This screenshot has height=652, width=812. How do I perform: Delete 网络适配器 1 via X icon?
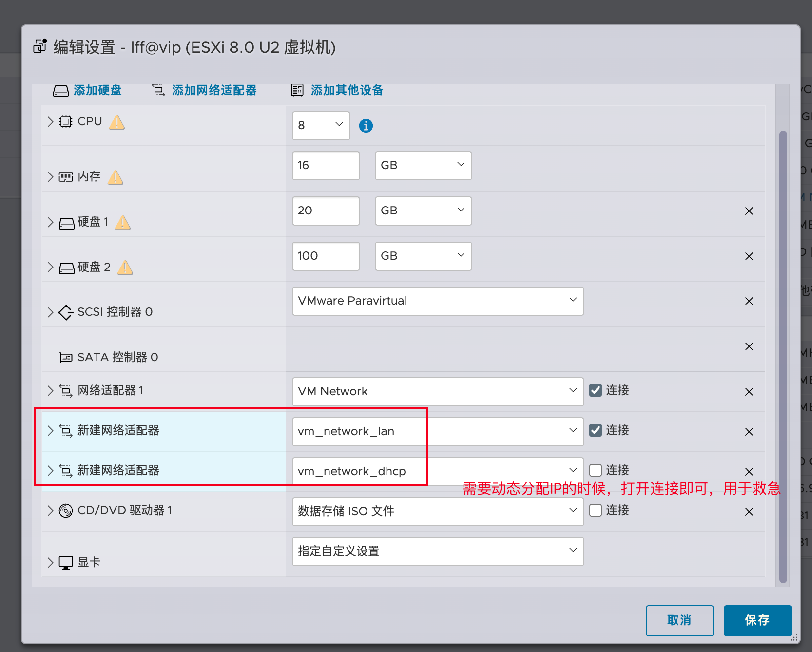click(749, 392)
